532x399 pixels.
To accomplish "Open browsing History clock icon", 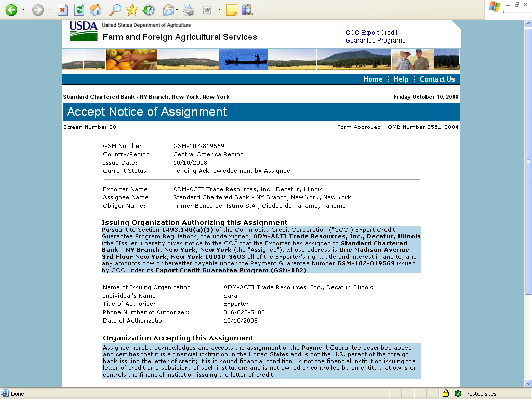I will [148, 10].
